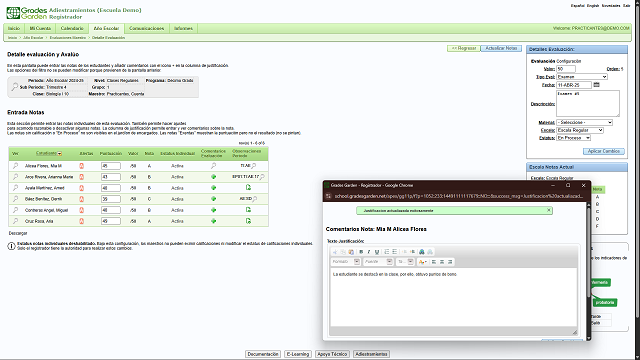Add period observation document for Ayala Martinez

point(248,187)
